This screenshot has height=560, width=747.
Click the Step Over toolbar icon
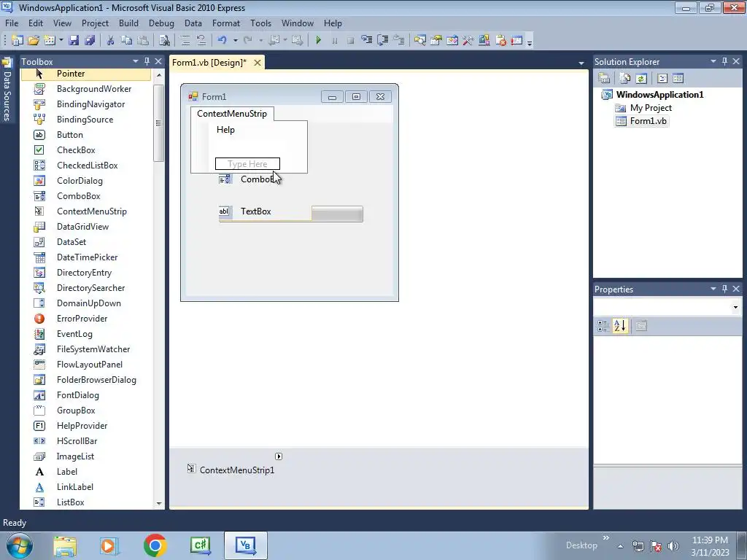click(x=382, y=41)
